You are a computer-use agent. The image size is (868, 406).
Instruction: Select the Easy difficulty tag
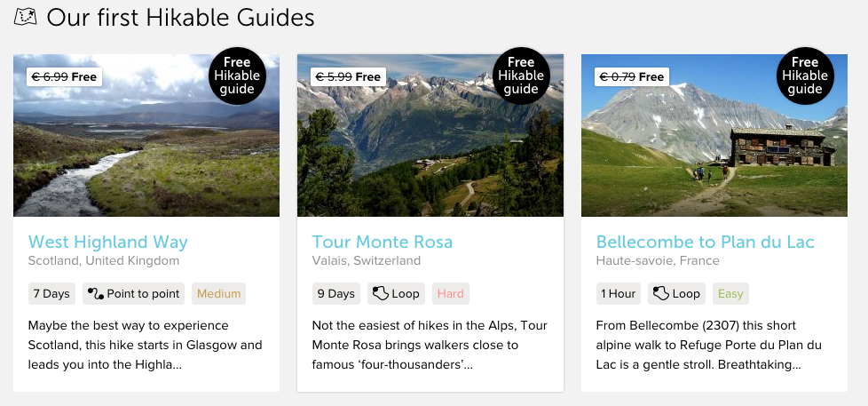pyautogui.click(x=730, y=294)
